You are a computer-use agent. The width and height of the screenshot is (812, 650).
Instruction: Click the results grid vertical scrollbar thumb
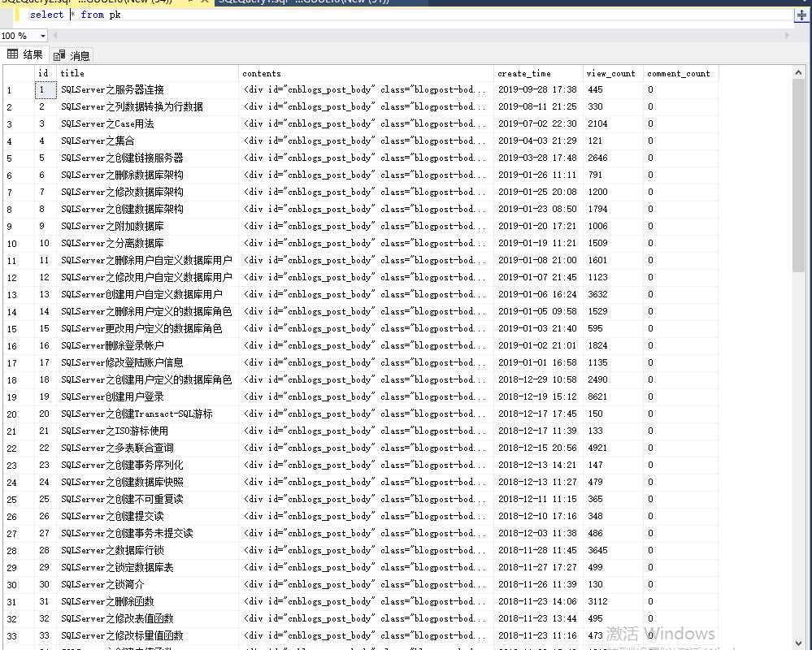(x=798, y=175)
